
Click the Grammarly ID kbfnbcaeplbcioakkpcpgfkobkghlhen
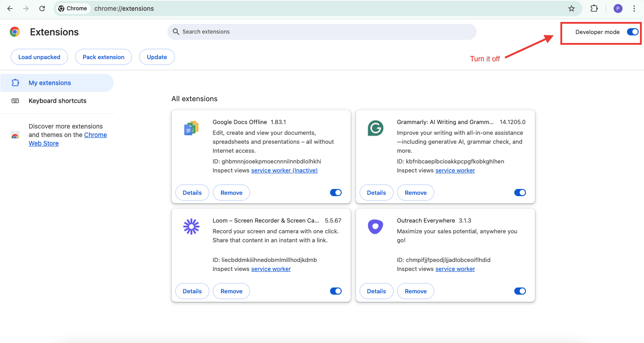[451, 162]
